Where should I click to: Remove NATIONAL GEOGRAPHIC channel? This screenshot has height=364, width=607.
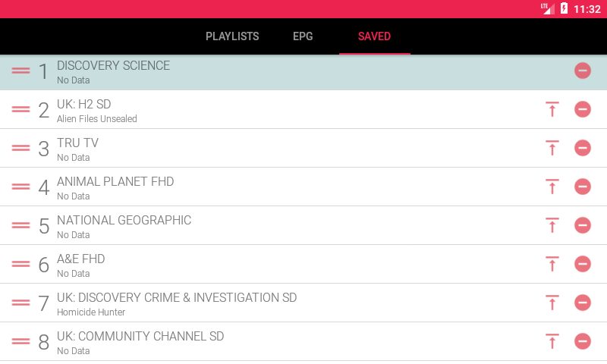[582, 225]
